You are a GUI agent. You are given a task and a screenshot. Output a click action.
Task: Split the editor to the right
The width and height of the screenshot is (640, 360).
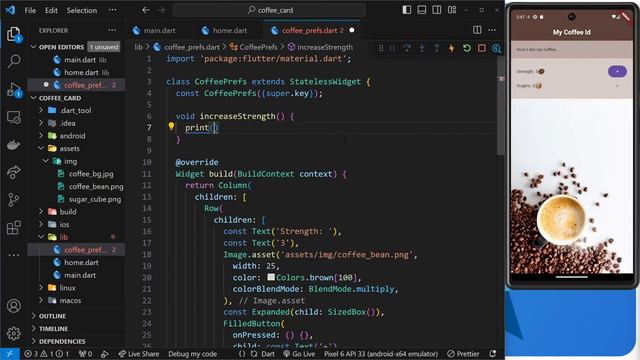[x=477, y=30]
